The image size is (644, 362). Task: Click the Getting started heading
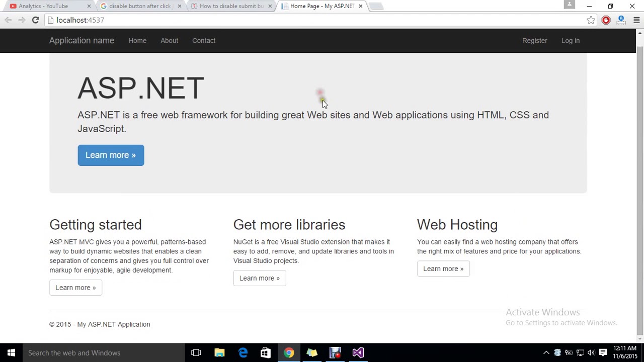coord(96,225)
